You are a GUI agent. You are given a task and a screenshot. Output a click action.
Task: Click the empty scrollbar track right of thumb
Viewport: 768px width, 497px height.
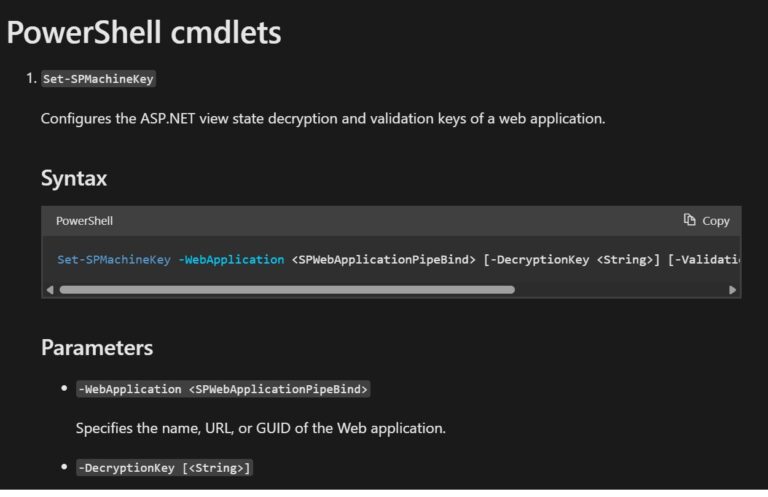pos(621,290)
